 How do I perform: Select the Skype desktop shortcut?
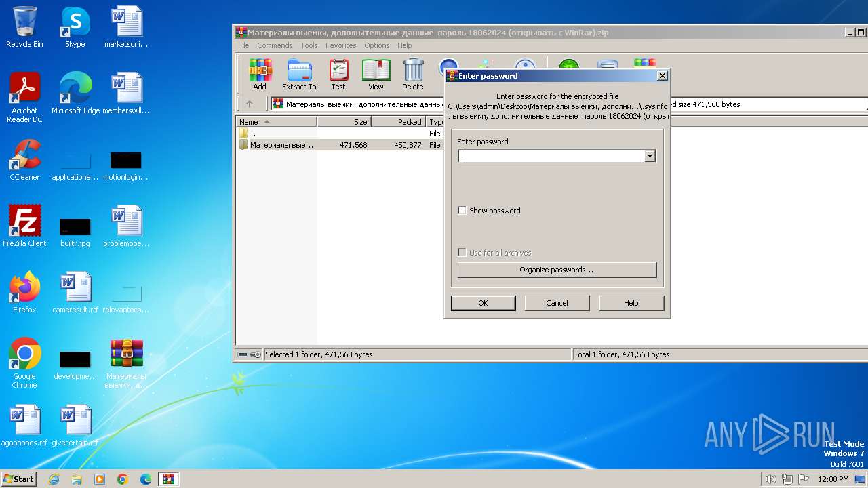click(x=75, y=27)
